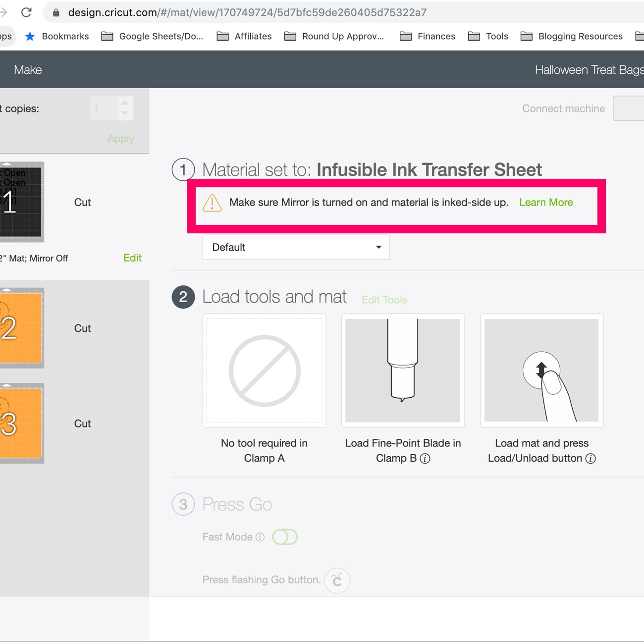Click the Fine-Point Blade illustration
Screen dimensions: 644x644
pyautogui.click(x=403, y=371)
